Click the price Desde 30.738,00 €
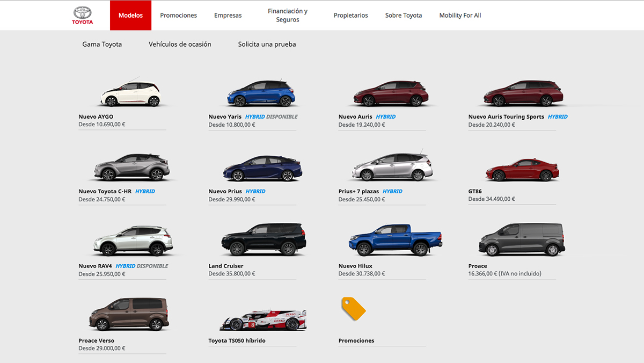The width and height of the screenshot is (644, 363). [x=362, y=273]
